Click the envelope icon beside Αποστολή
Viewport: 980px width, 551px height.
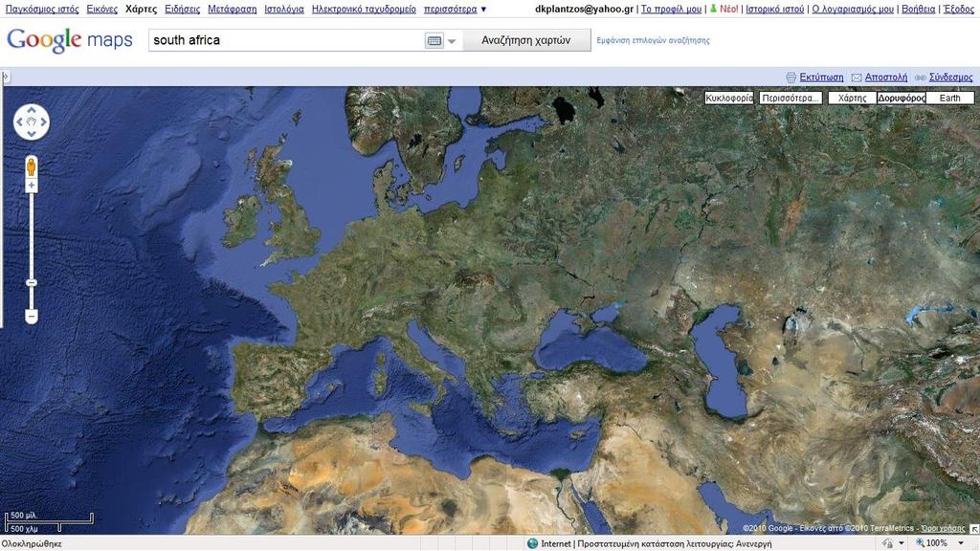(x=857, y=77)
